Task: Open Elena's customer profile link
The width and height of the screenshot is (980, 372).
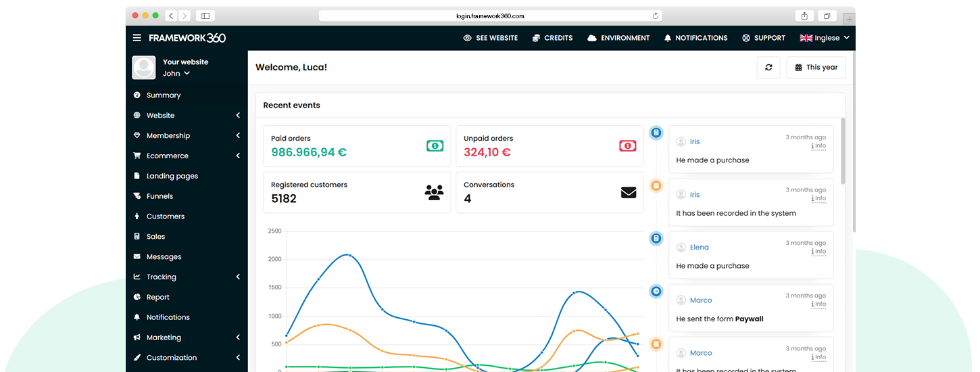Action: [x=699, y=248]
